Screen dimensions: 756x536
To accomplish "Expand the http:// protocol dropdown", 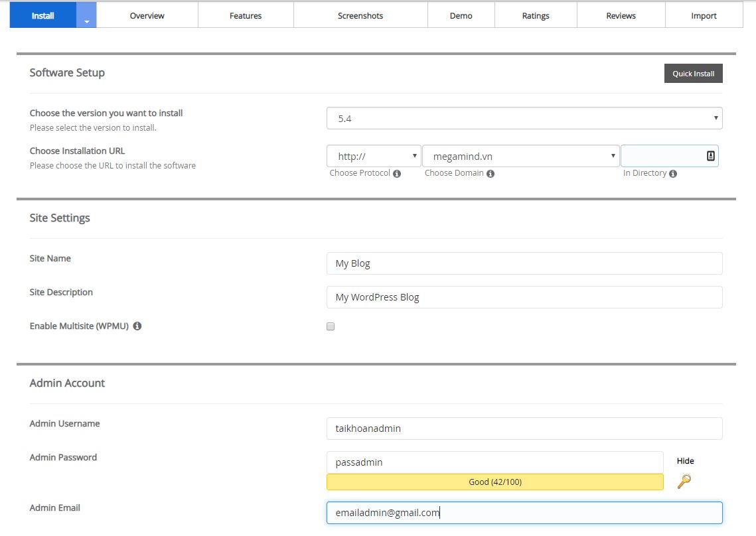I will (374, 157).
